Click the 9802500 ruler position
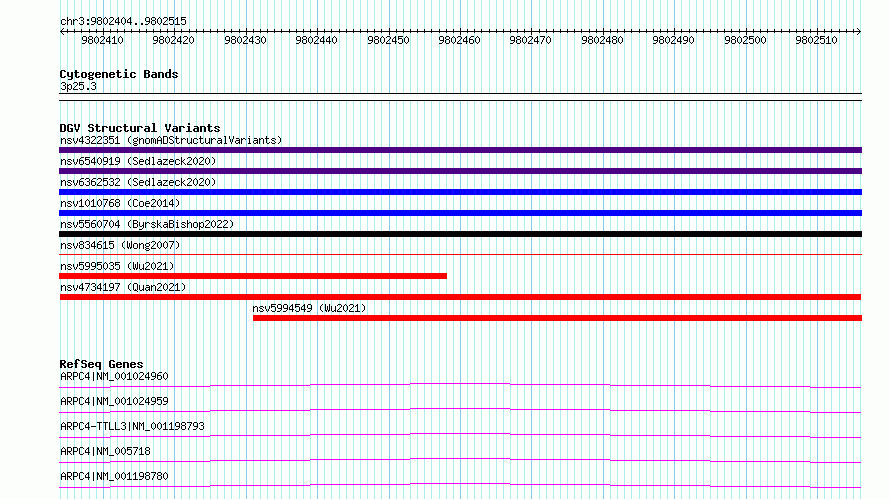 click(x=745, y=40)
